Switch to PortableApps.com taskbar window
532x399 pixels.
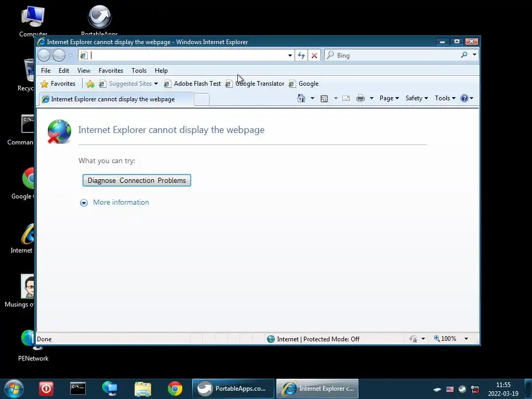[x=233, y=389]
